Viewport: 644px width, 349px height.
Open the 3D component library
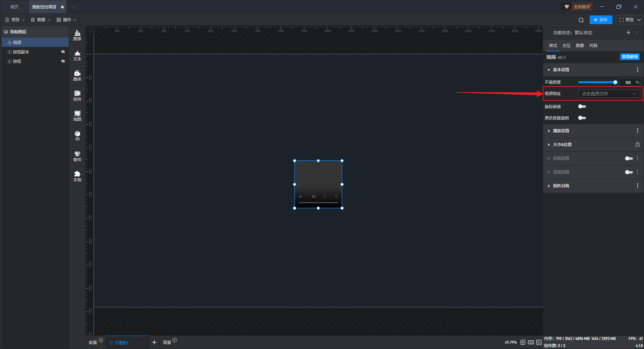[77, 136]
